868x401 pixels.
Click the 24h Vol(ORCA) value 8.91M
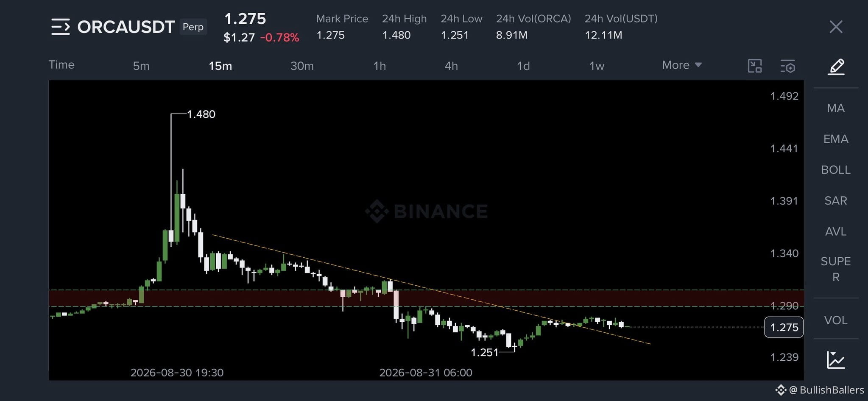(x=512, y=35)
